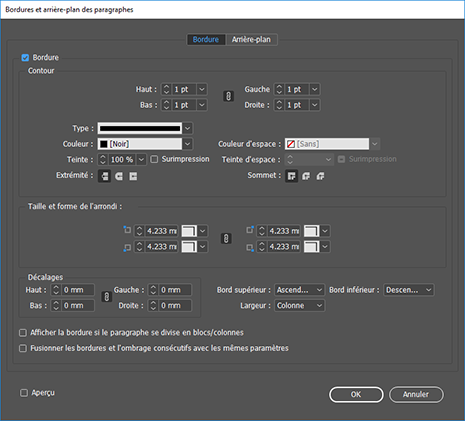Switch to the Arrière-plan tab
Viewport: 465px width, 421px height.
click(x=251, y=39)
